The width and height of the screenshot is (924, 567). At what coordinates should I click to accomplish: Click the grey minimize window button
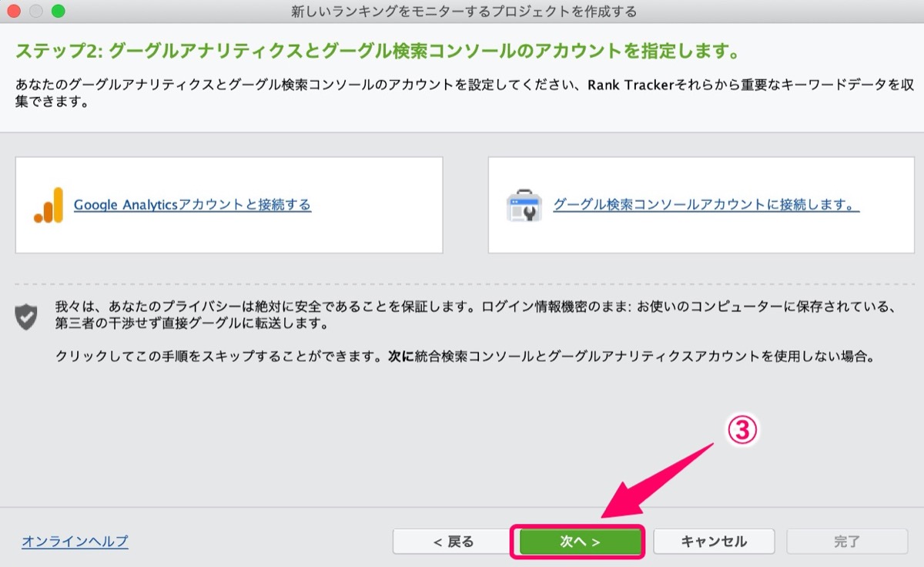[36, 12]
